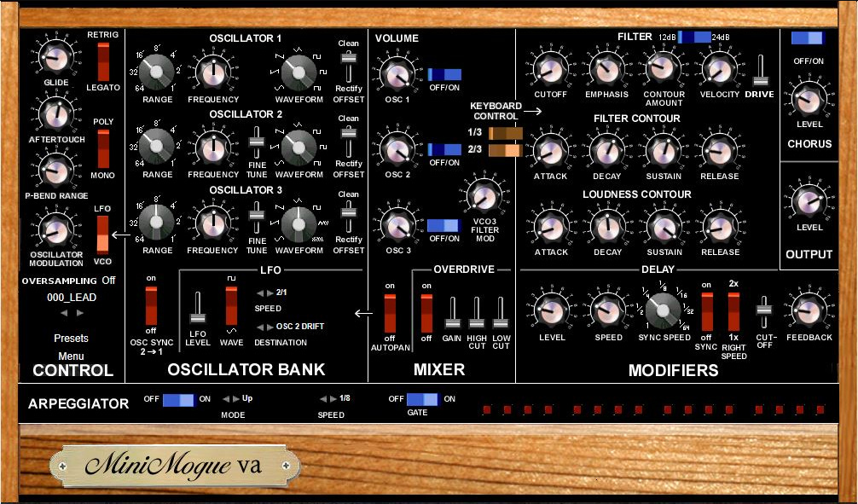Toggle the Osc Sync 2→1 switch

tap(151, 304)
